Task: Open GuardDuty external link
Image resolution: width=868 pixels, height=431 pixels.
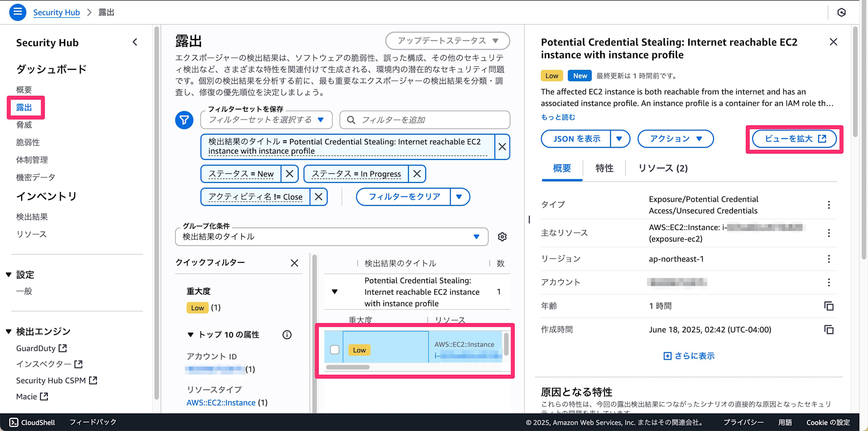Action: tap(41, 348)
